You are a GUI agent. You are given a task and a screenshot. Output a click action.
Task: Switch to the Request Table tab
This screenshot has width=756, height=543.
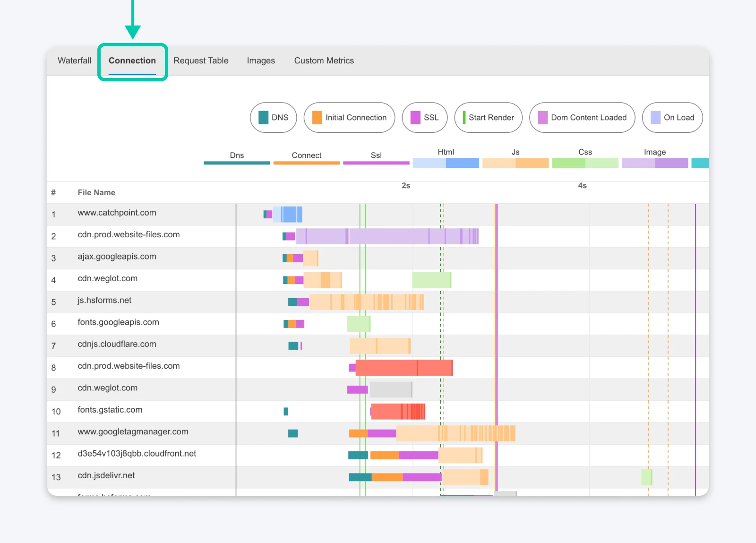201,60
